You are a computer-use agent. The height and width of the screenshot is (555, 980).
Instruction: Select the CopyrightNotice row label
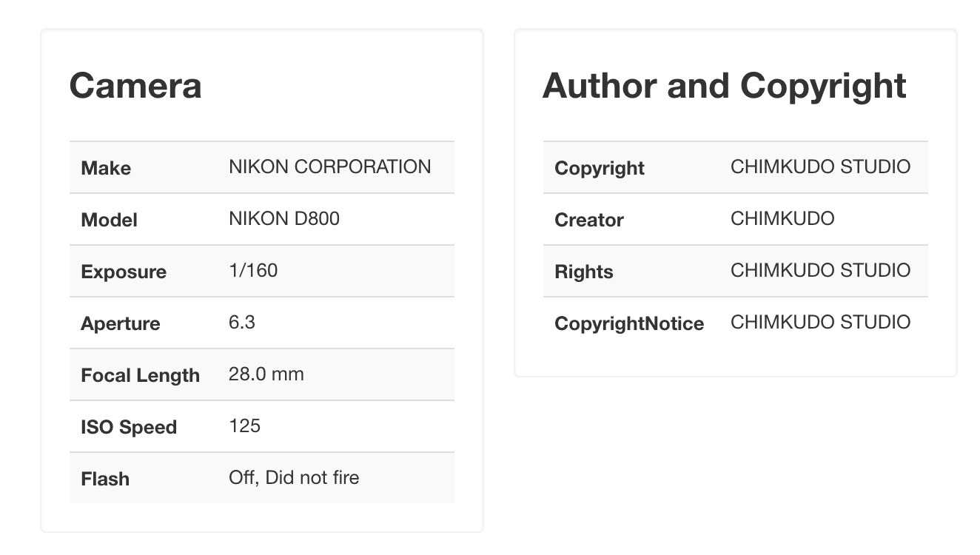point(629,323)
